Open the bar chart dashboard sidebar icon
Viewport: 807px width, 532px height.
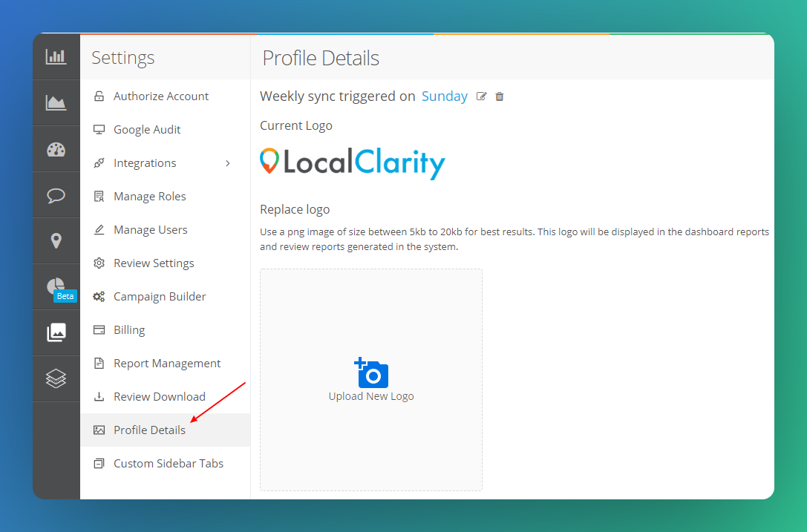56,56
